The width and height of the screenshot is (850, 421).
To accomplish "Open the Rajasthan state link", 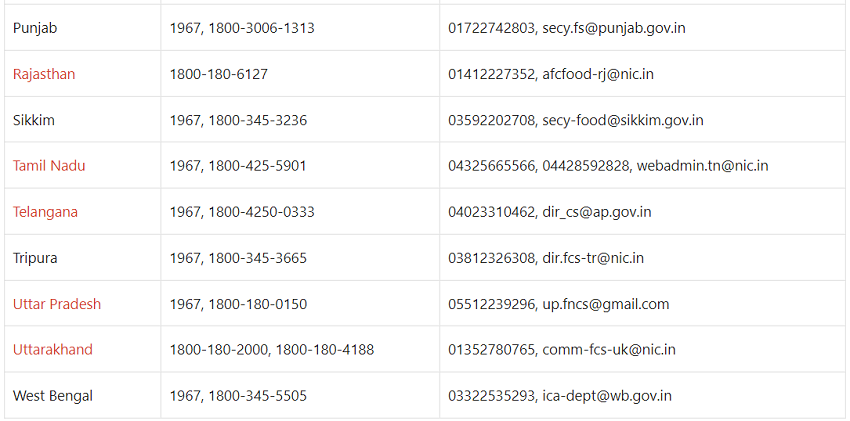I will (x=44, y=74).
